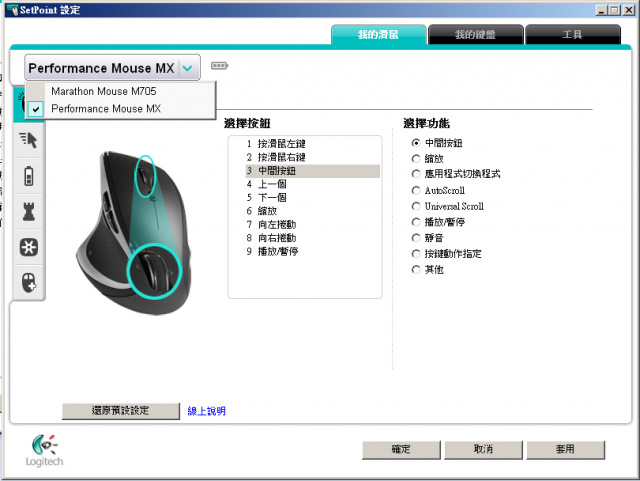This screenshot has width=640, height=481.
Task: Open the pointer movement settings sidebar icon
Action: pyautogui.click(x=28, y=140)
